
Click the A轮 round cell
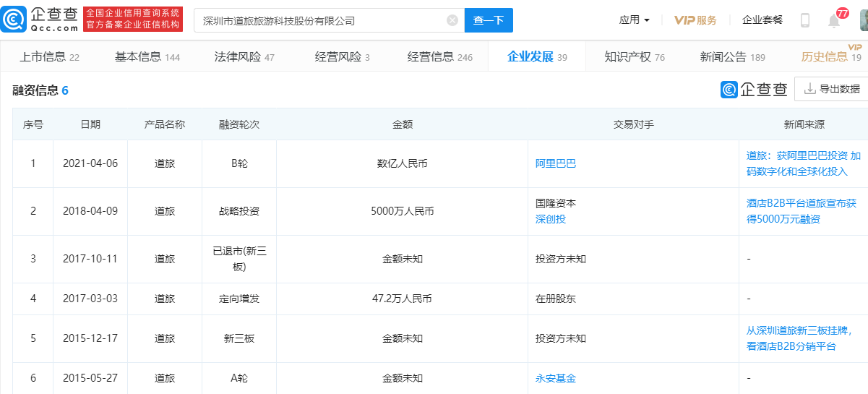pos(239,378)
